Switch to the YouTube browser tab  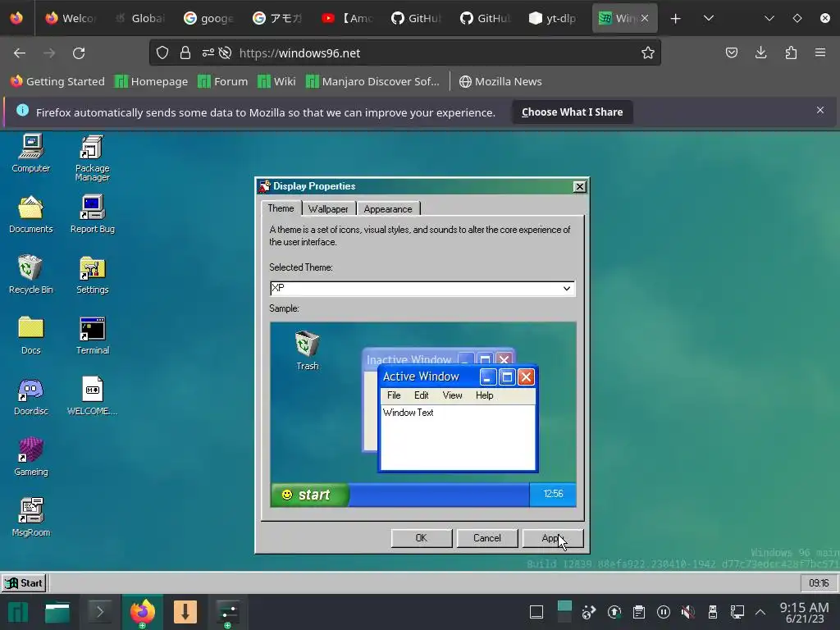pyautogui.click(x=347, y=18)
